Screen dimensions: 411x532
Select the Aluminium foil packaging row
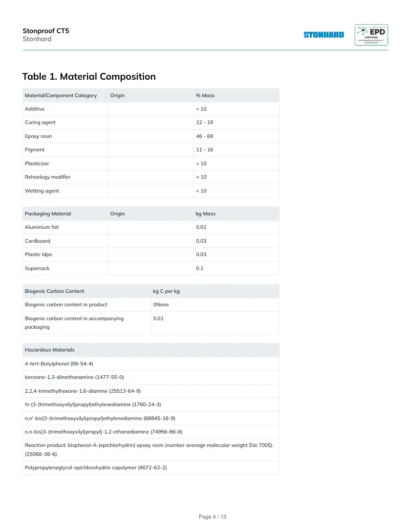pyautogui.click(x=150, y=227)
